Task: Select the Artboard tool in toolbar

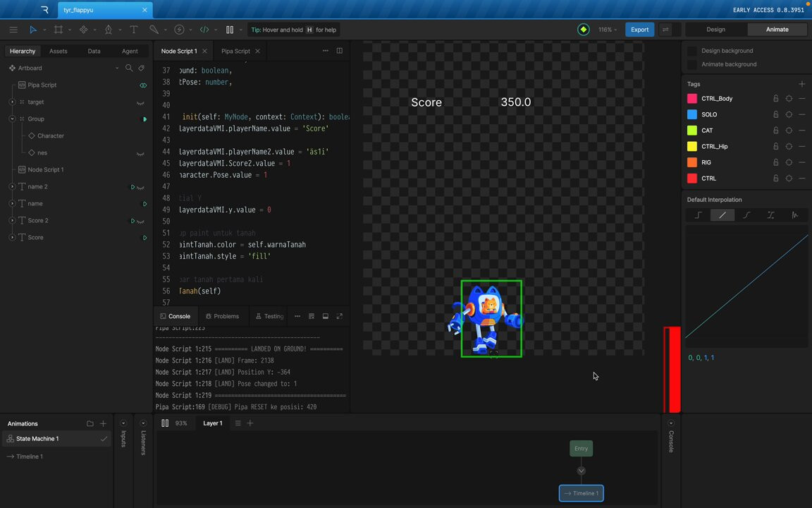Action: tap(59, 30)
